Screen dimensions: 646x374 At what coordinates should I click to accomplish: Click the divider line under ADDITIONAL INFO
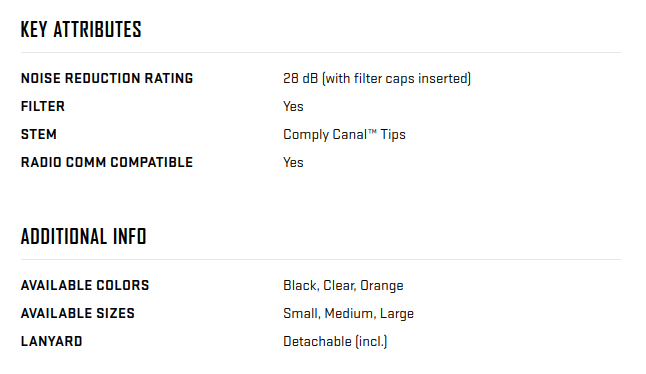tap(321, 259)
